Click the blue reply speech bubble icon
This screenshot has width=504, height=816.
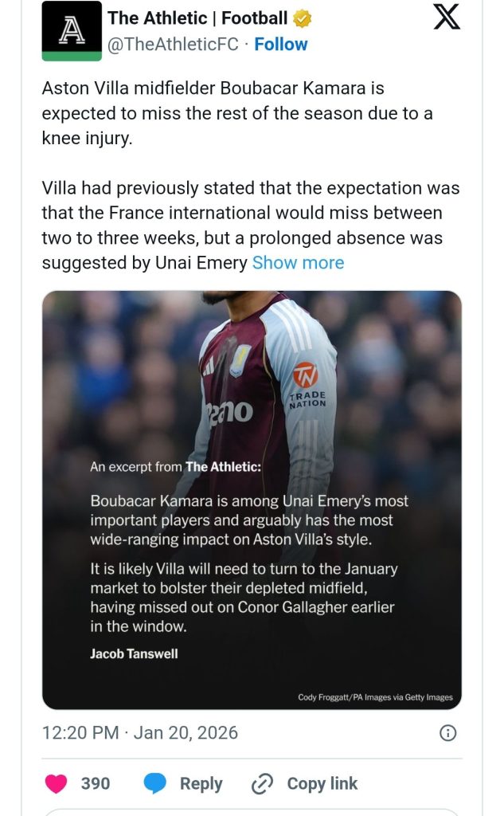tap(154, 784)
